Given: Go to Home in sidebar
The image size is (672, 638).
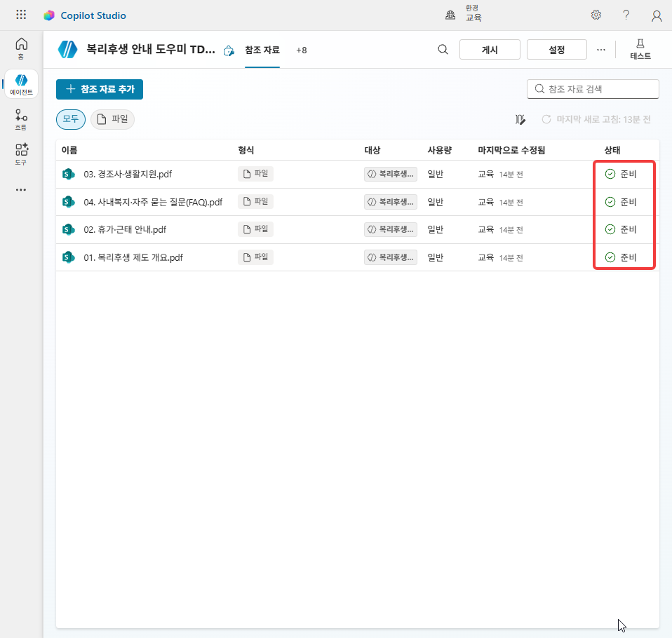Looking at the screenshot, I should coord(21,48).
